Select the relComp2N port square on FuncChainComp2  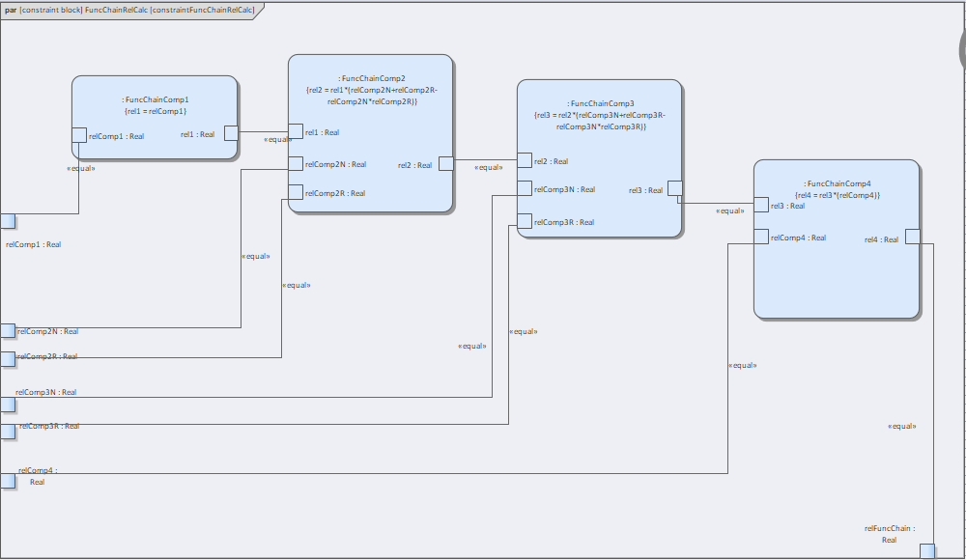[x=296, y=163]
